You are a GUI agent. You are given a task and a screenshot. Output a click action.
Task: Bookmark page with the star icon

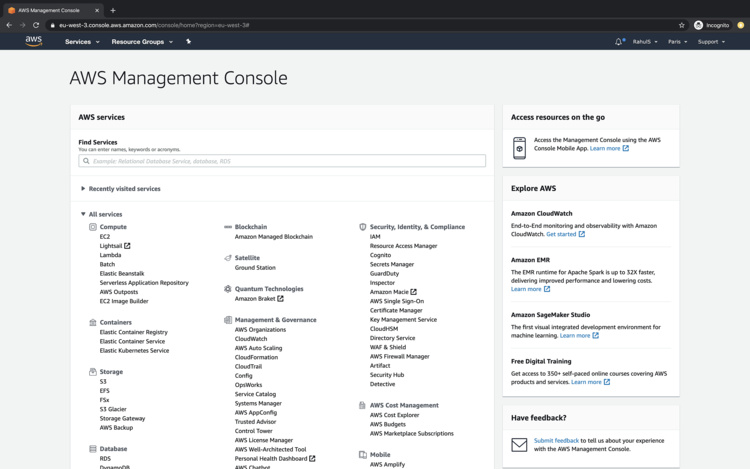tap(682, 25)
